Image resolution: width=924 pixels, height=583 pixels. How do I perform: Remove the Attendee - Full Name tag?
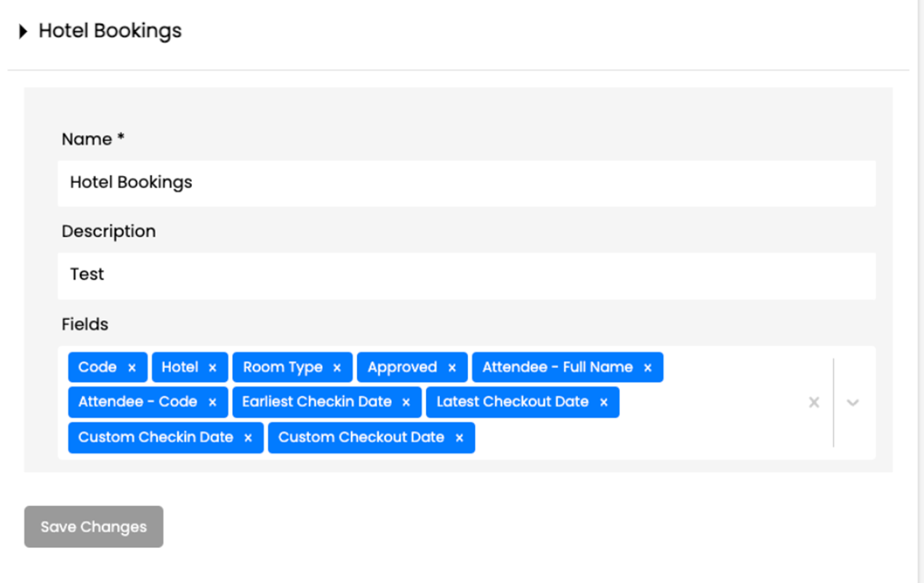[648, 368]
